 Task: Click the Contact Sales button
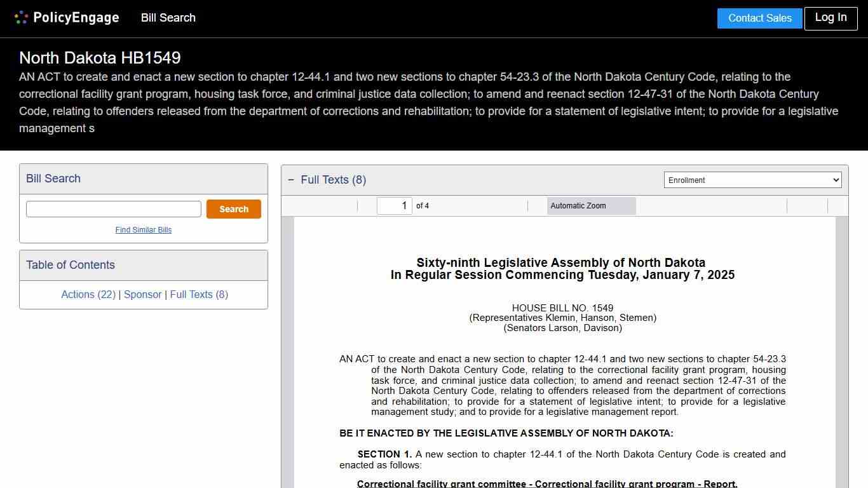pyautogui.click(x=759, y=18)
